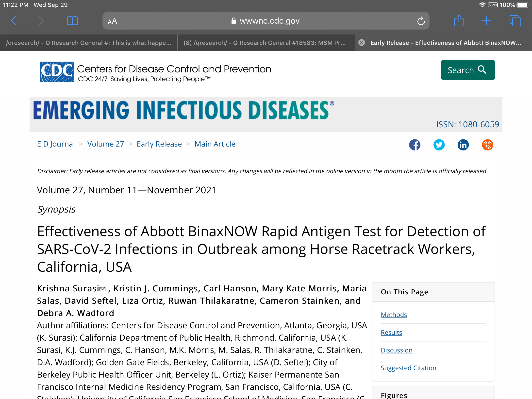Click the article title about Abbott BinaxNOW
The image size is (532, 399).
coord(261,249)
